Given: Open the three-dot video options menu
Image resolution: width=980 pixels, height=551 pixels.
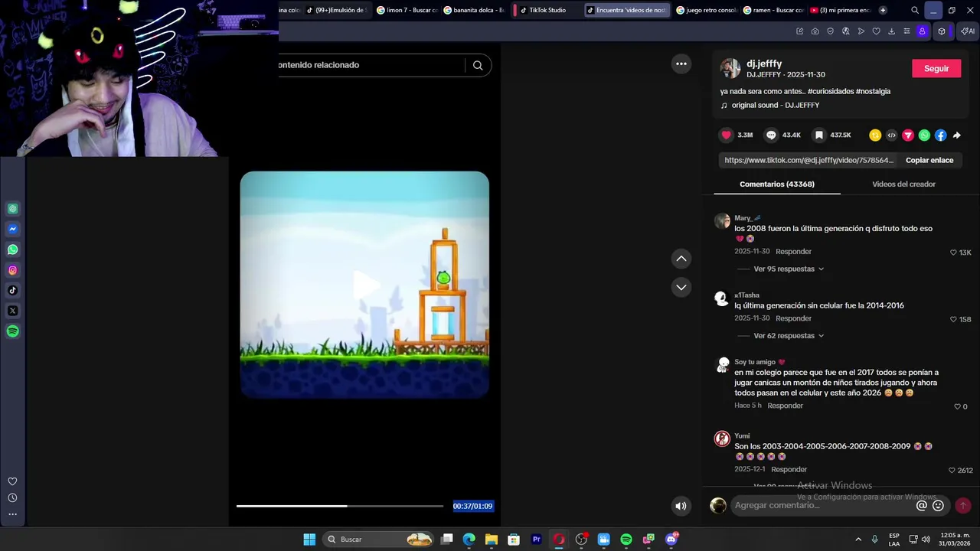Looking at the screenshot, I should tap(681, 64).
